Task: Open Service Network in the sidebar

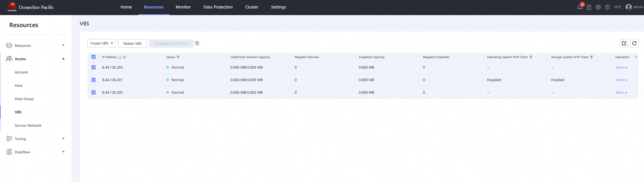Action: (x=28, y=125)
